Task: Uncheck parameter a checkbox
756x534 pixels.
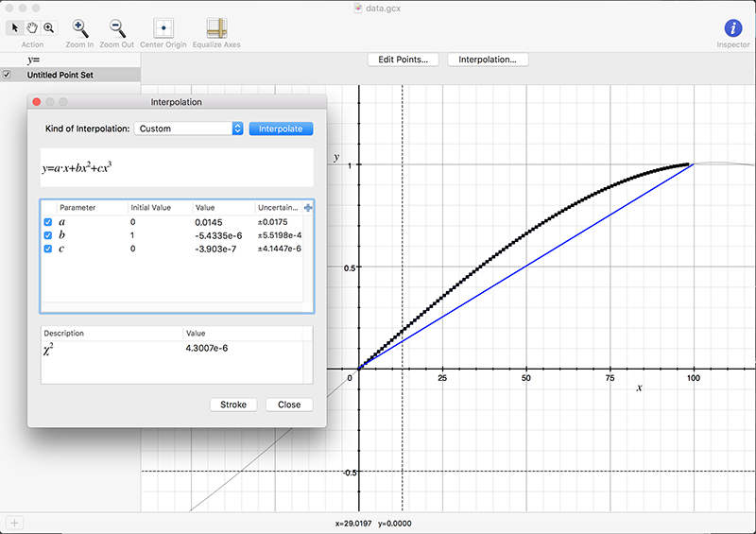Action: click(x=48, y=222)
